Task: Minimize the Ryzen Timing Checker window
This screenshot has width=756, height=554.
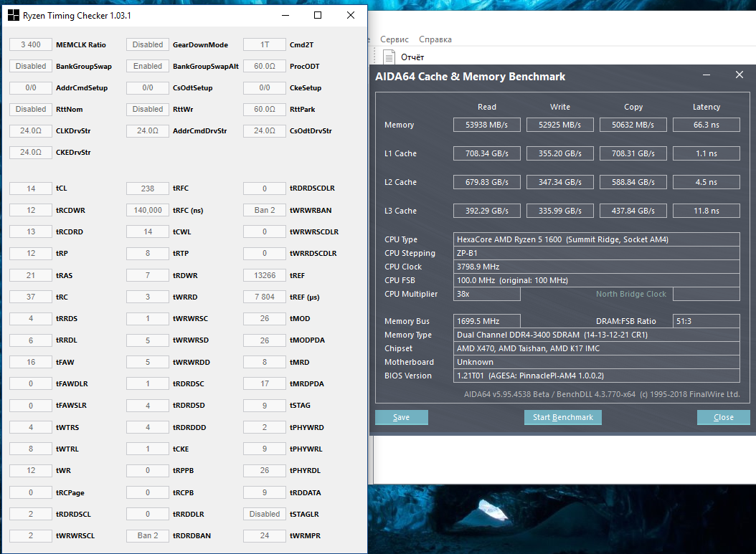Action: [285, 16]
